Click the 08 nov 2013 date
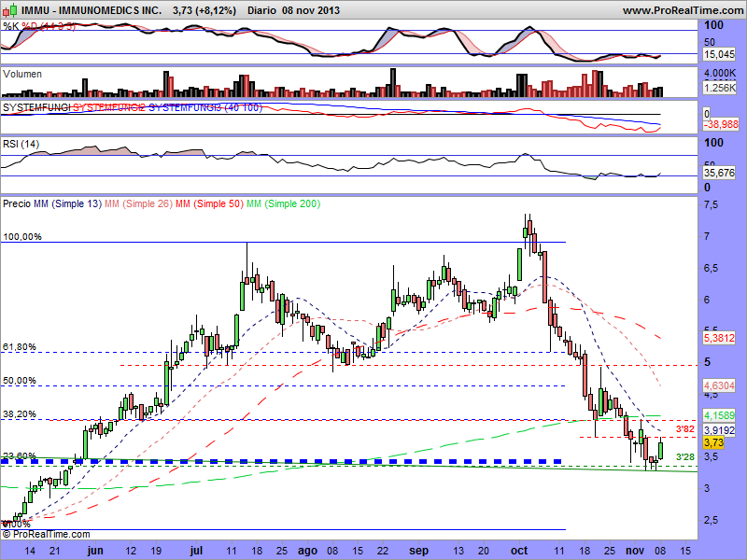747x560 pixels. (x=311, y=10)
